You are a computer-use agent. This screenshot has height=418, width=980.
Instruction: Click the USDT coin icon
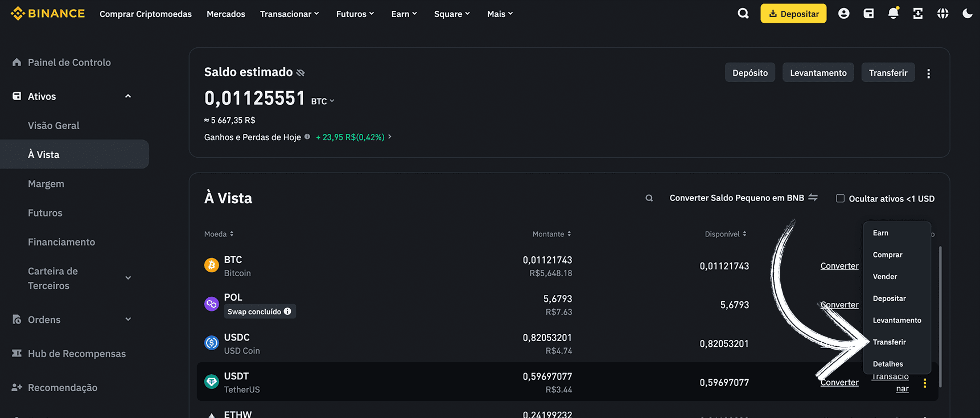(212, 382)
